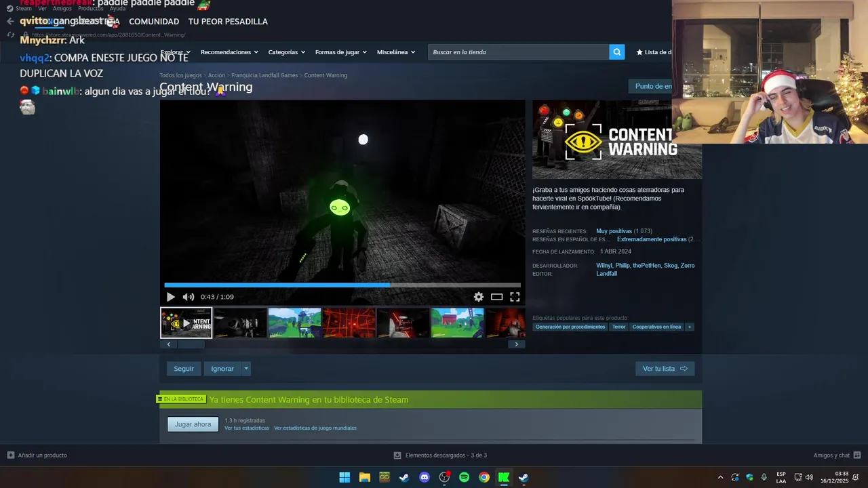Click the Ignorar button
The height and width of the screenshot is (488, 868).
222,369
